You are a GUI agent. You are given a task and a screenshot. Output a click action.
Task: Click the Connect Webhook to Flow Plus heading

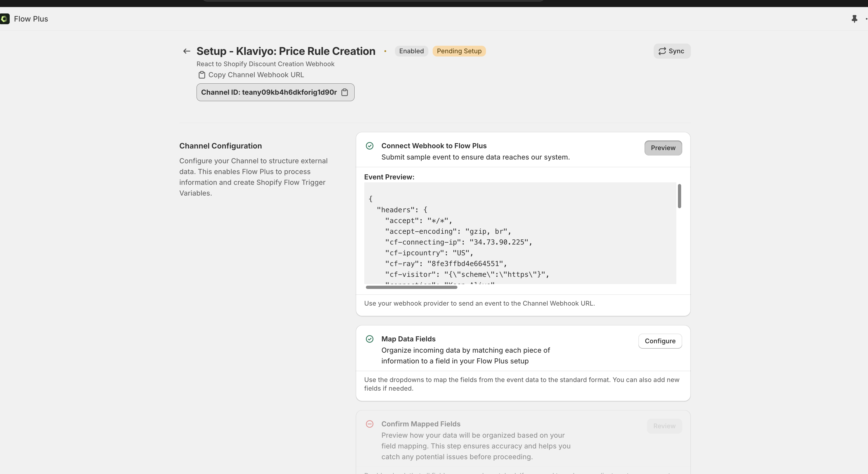[434, 146]
